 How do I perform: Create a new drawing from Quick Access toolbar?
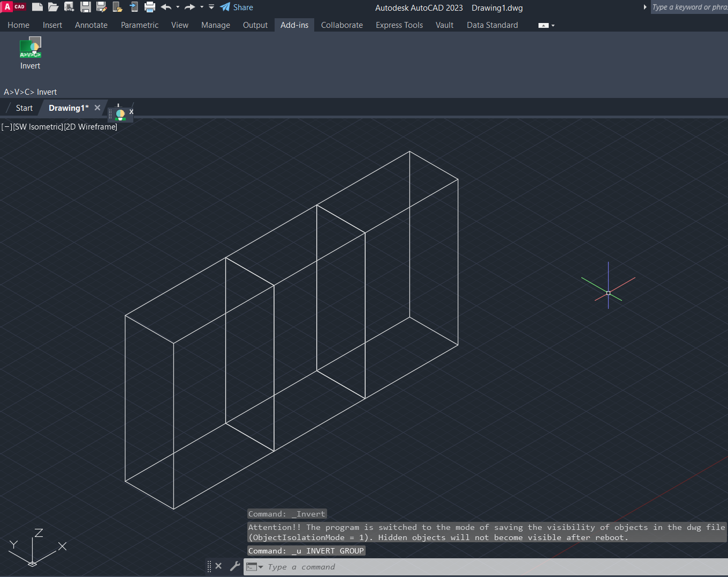[37, 7]
